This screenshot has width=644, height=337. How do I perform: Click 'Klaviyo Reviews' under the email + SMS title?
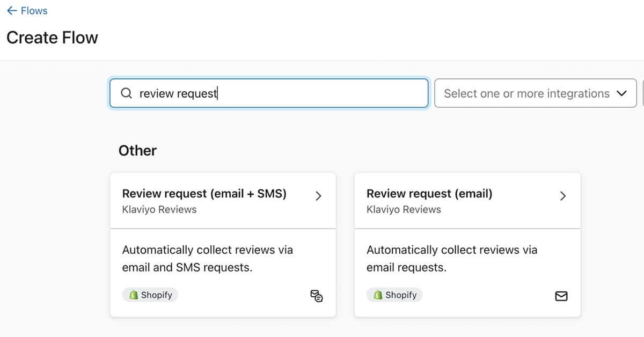pyautogui.click(x=159, y=210)
